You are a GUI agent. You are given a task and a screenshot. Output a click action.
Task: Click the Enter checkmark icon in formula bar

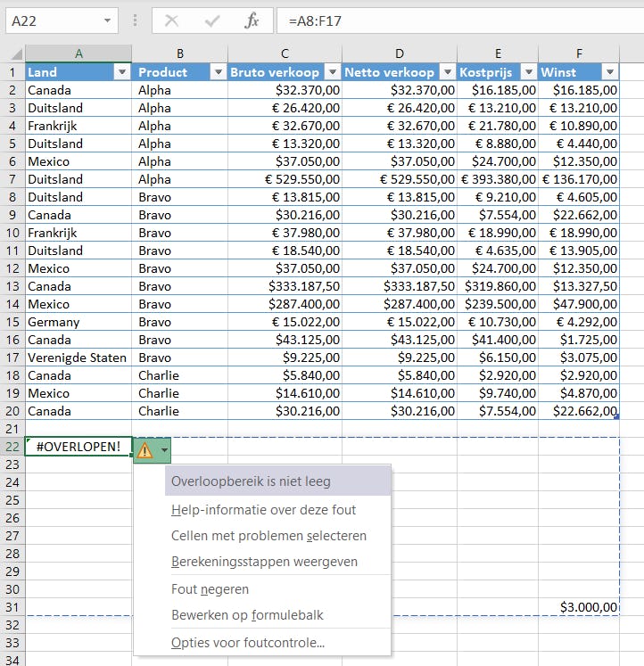tap(212, 21)
